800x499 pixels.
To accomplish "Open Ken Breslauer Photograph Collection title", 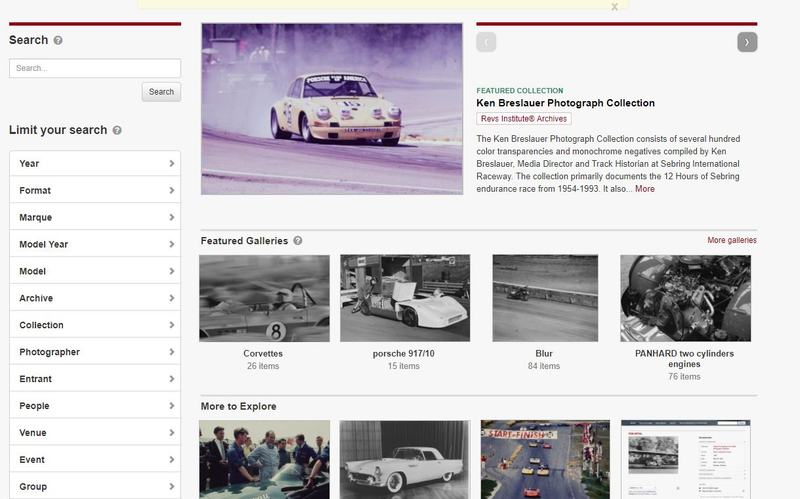I will (565, 103).
